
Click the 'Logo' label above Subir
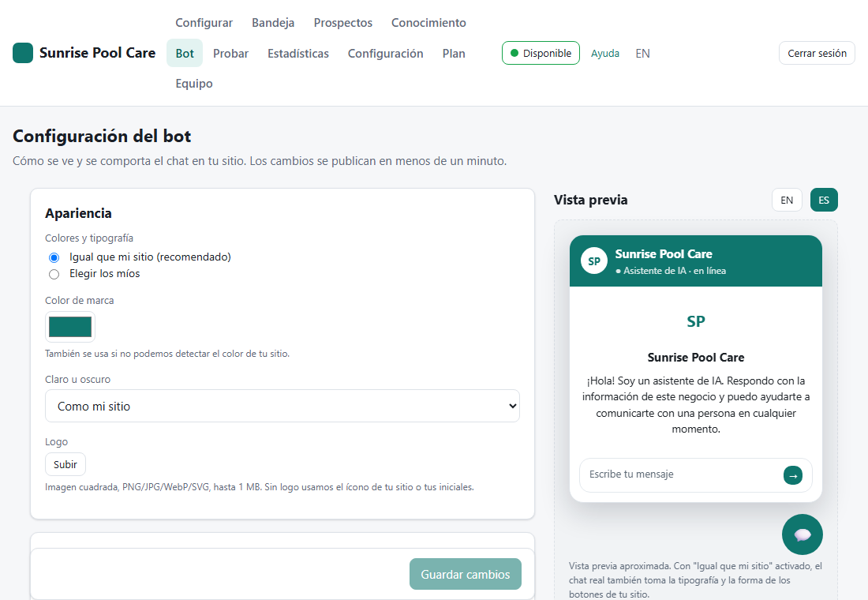click(57, 442)
